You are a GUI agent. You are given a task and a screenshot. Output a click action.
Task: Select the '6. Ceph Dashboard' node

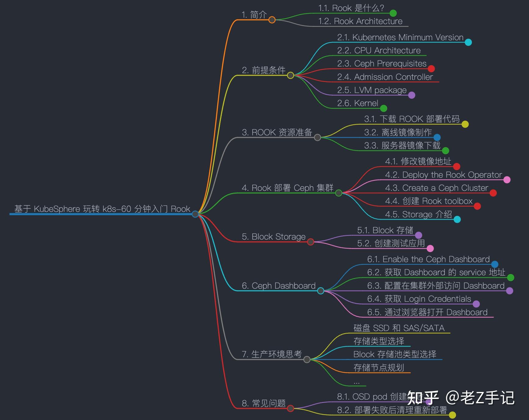click(278, 286)
